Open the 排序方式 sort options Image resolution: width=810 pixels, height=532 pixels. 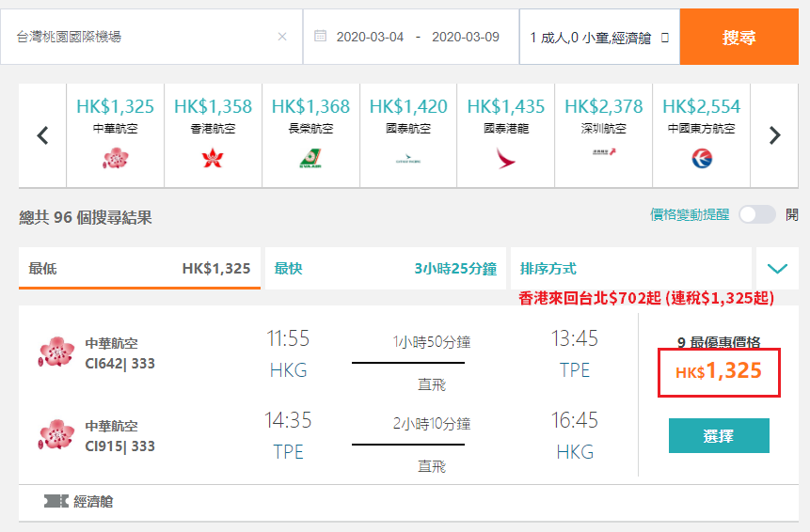pos(630,268)
